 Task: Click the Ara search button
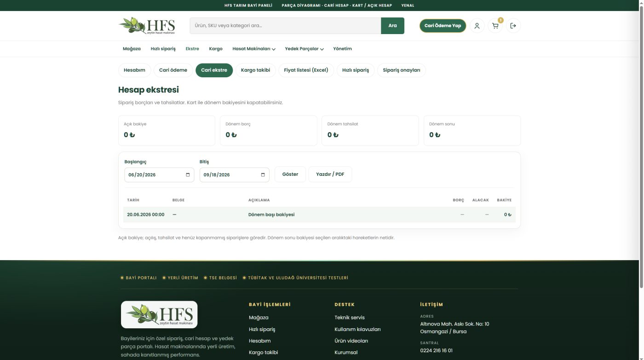pyautogui.click(x=392, y=26)
